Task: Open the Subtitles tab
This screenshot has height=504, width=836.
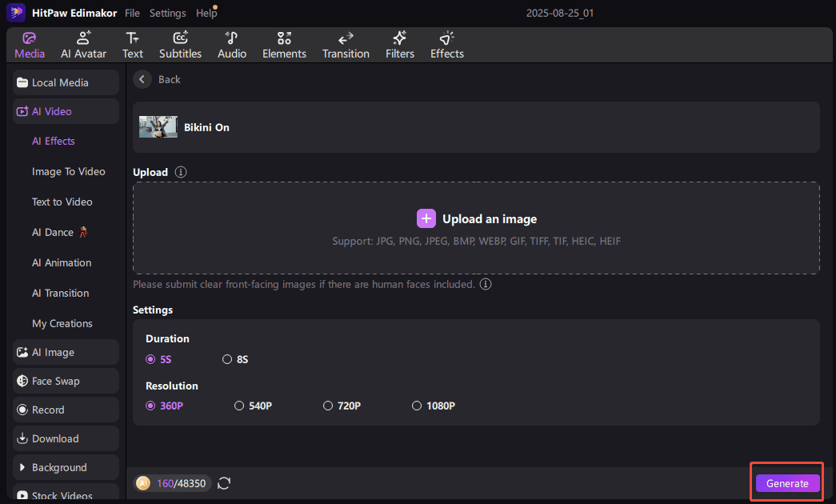Action: (180, 46)
